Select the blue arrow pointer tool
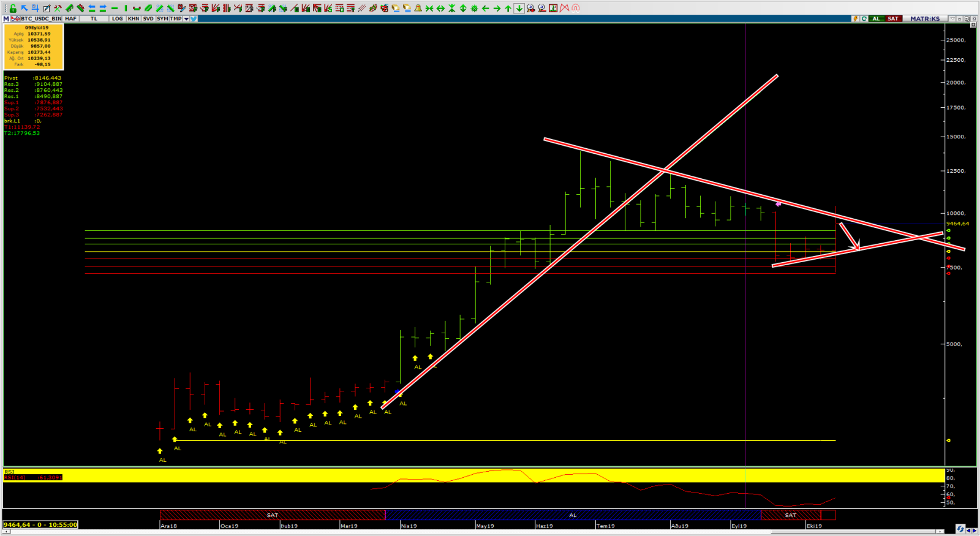 [x=24, y=8]
